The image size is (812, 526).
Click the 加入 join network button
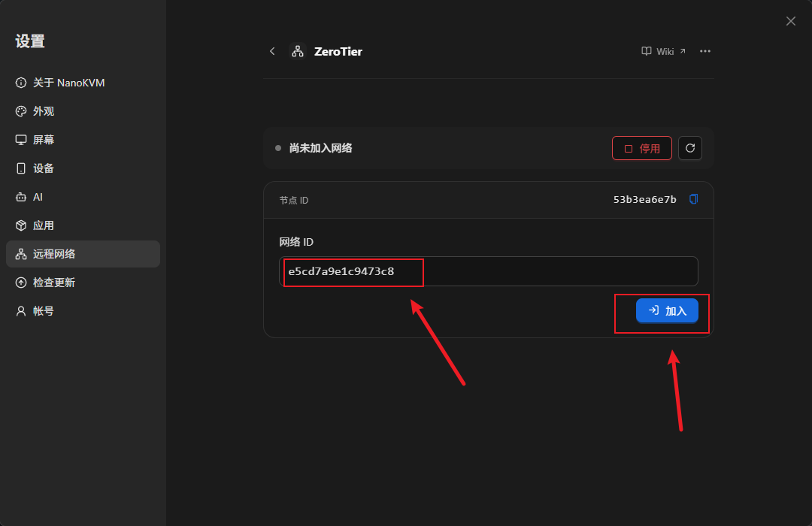coord(667,310)
